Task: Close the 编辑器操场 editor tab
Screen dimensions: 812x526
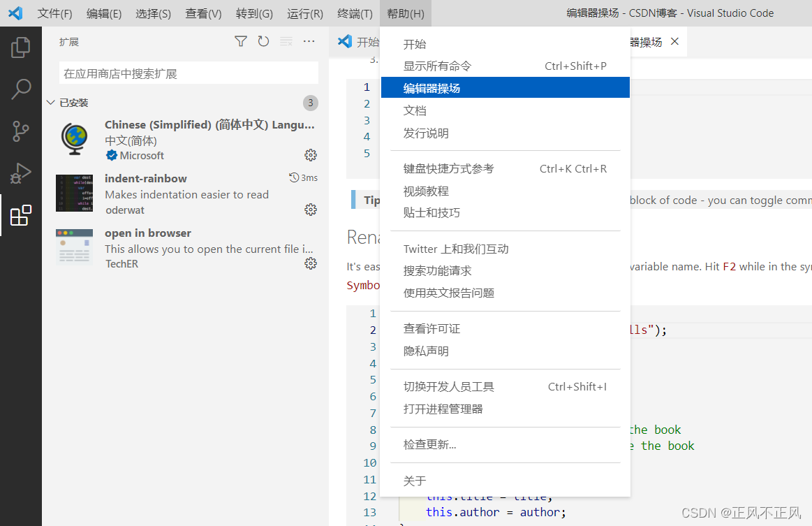Action: pos(674,41)
